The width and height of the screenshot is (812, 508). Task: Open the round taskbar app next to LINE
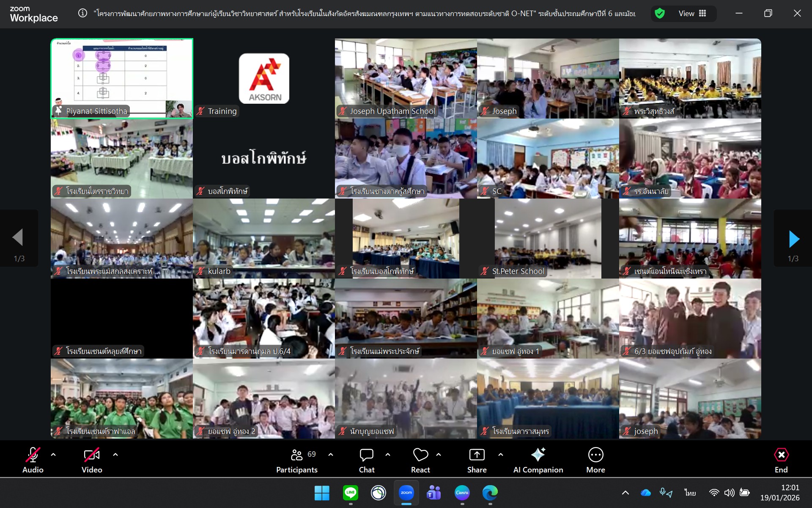click(x=379, y=492)
